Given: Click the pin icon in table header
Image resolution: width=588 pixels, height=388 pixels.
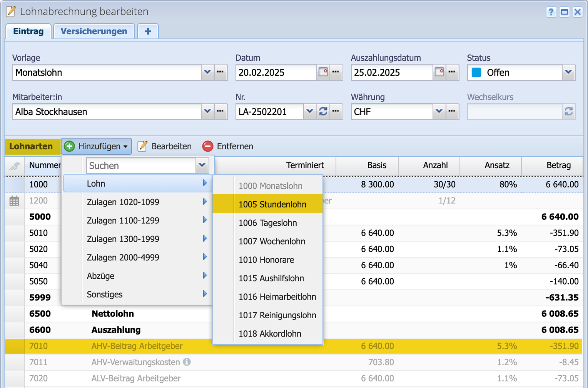Looking at the screenshot, I should pyautogui.click(x=14, y=166).
